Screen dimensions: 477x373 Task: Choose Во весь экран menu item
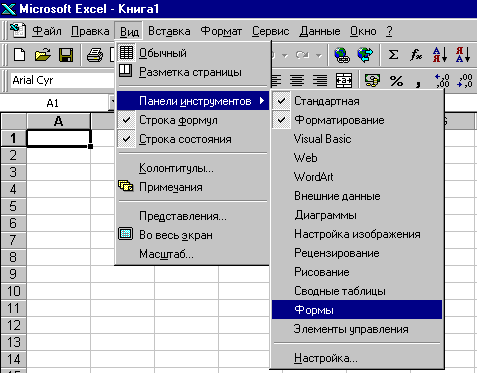(x=193, y=235)
